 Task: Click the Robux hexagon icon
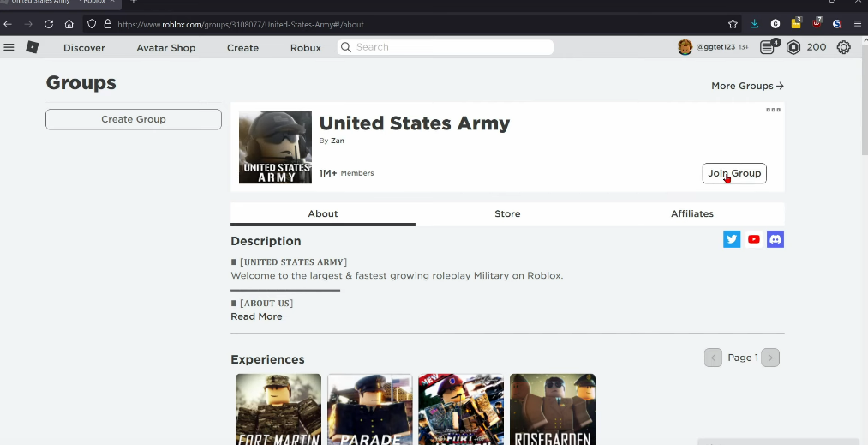pyautogui.click(x=793, y=47)
